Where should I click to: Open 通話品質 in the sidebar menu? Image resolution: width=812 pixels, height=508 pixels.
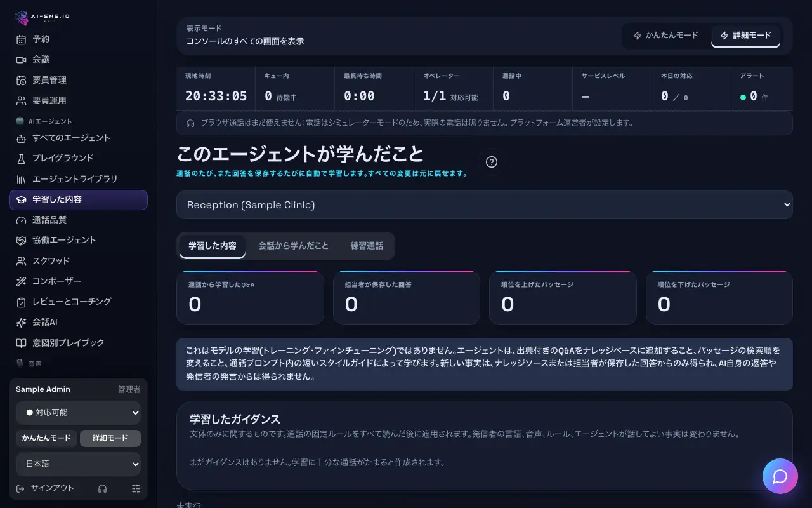pos(78,220)
